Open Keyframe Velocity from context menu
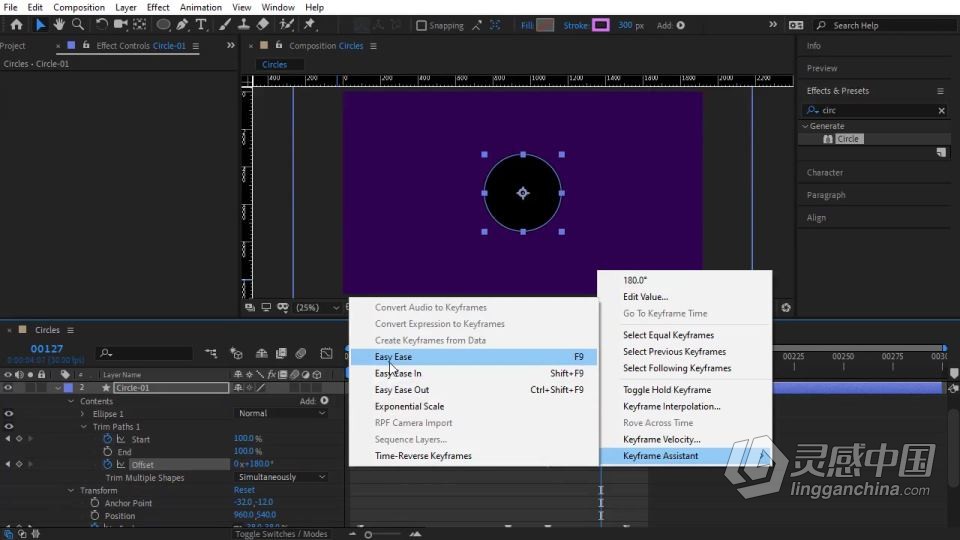 [684, 439]
